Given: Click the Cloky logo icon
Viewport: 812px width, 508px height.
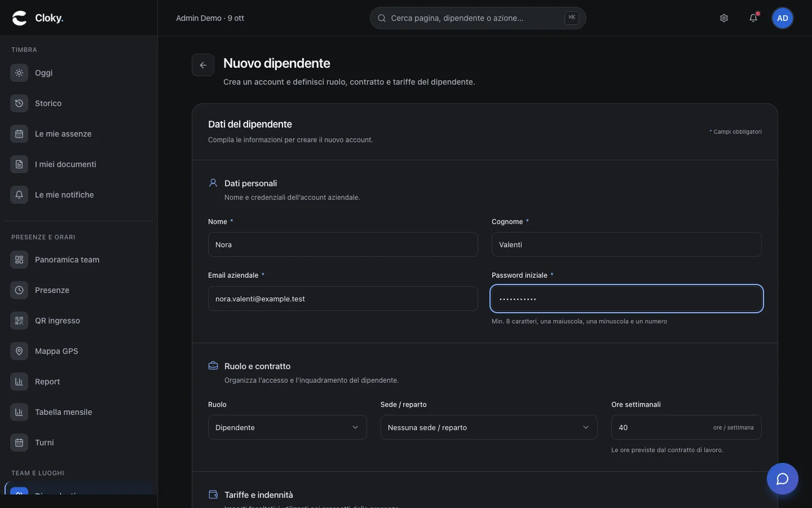Looking at the screenshot, I should pos(20,18).
